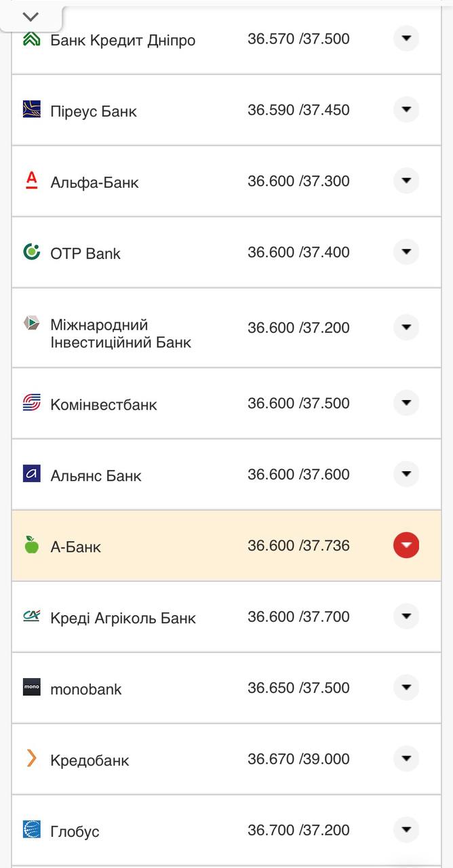Select the red Альфа-Банк letter icon
Viewport: 453px width, 868px height.
(x=30, y=181)
